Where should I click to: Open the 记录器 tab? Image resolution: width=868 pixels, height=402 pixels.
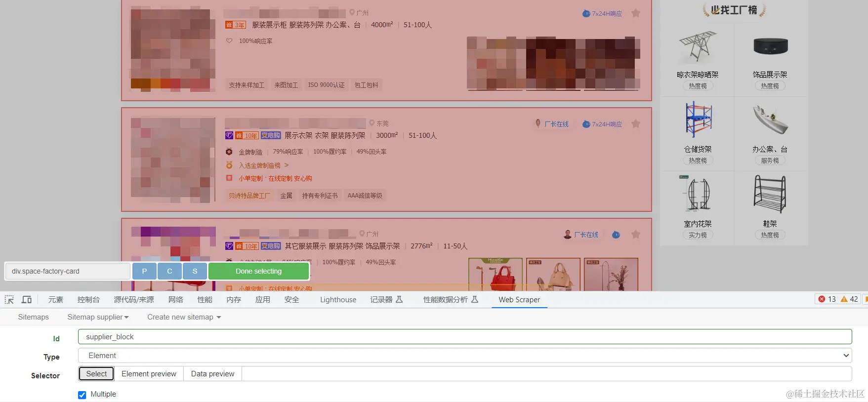coord(387,299)
